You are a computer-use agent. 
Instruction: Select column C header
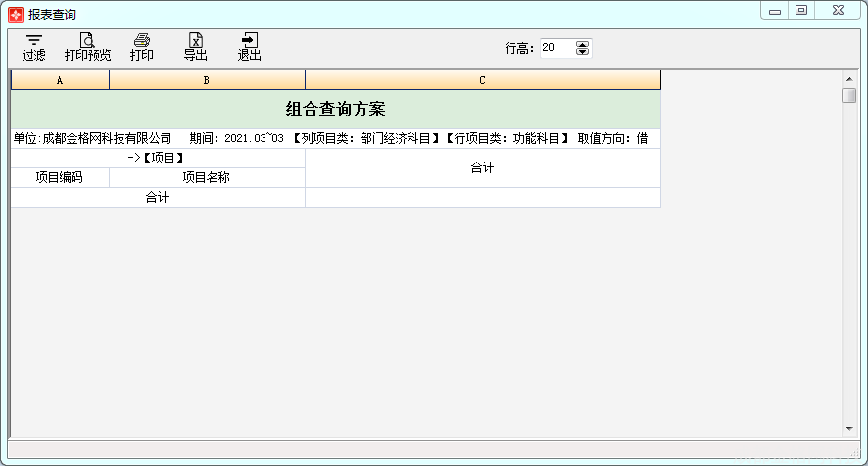point(482,80)
